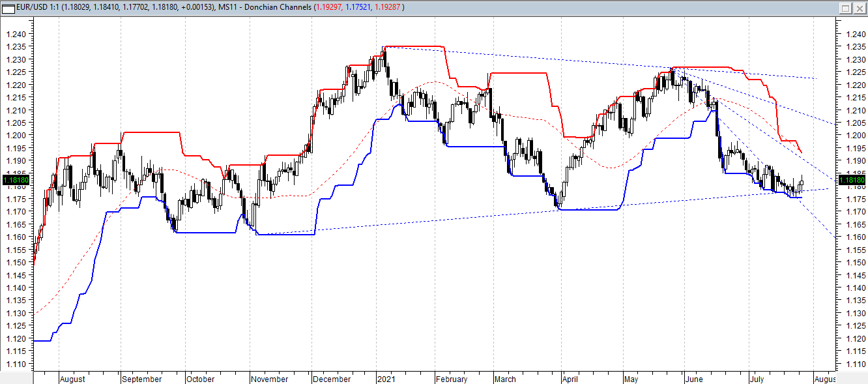Open the chart window system menu icon
The width and height of the screenshot is (868, 384).
pyautogui.click(x=8, y=9)
